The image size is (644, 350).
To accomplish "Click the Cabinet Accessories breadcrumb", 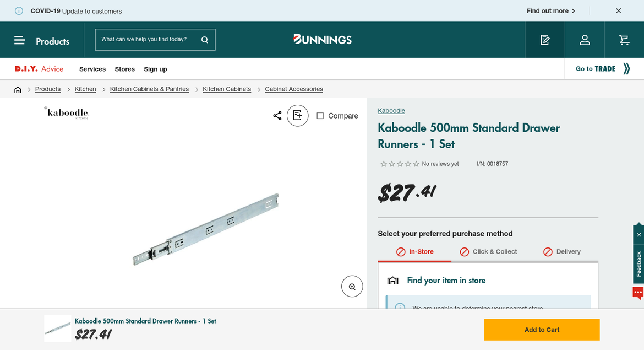I will point(294,89).
